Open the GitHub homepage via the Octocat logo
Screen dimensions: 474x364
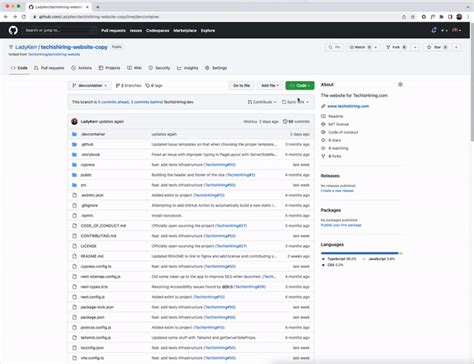tap(13, 30)
